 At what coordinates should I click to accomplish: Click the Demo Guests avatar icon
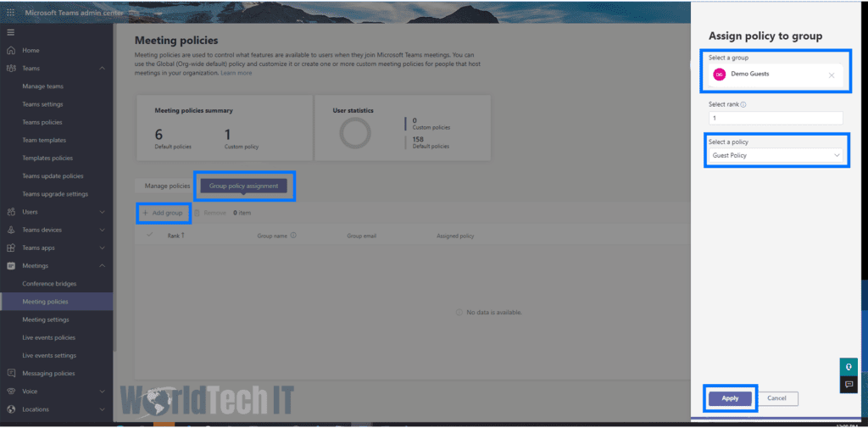point(720,75)
